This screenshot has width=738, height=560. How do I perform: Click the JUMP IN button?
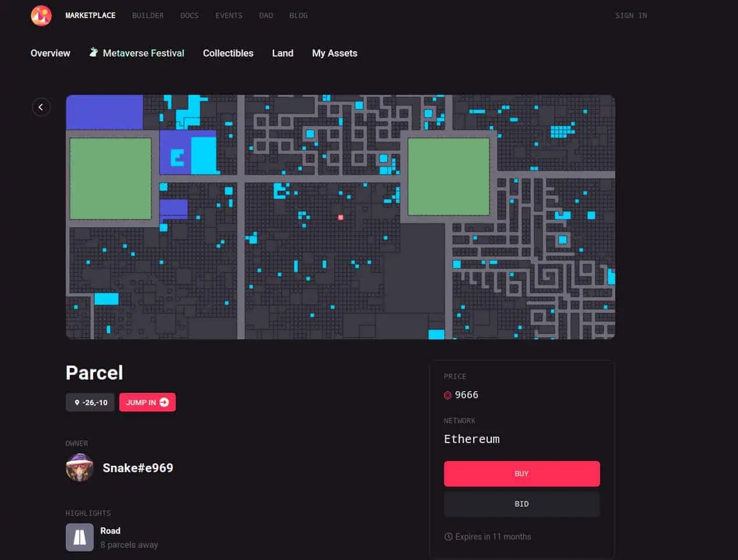[x=147, y=402]
